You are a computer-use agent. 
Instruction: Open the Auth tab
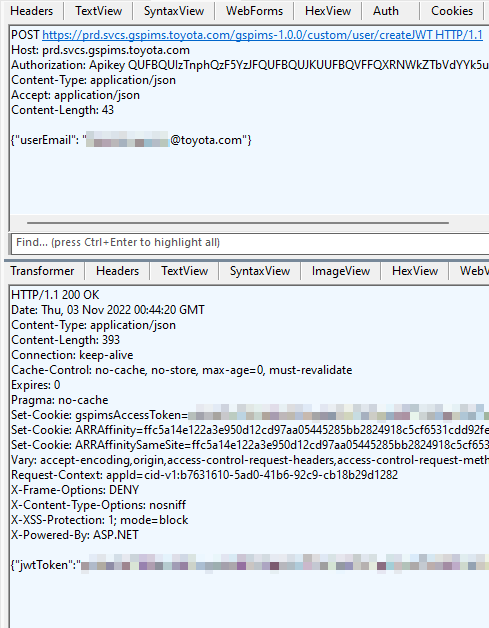(x=386, y=11)
